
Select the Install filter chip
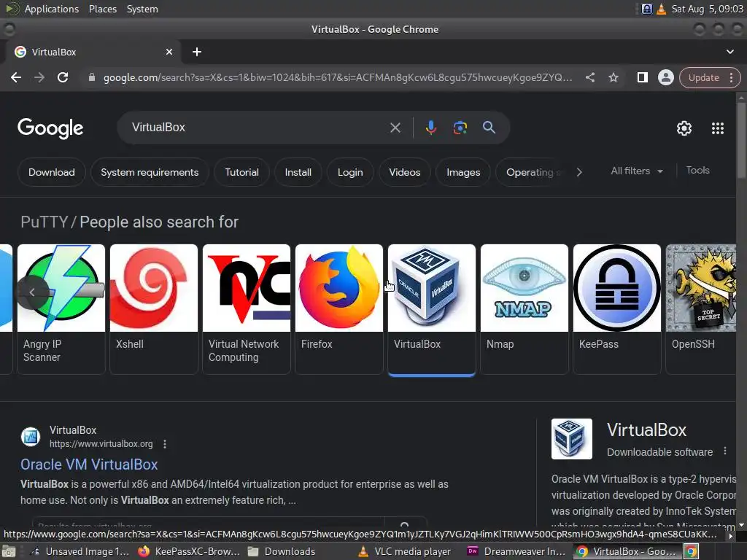tap(298, 172)
